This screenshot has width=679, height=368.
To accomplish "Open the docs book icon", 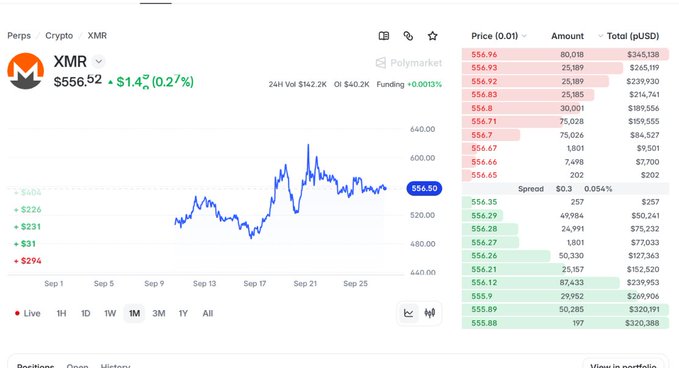I will 384,36.
